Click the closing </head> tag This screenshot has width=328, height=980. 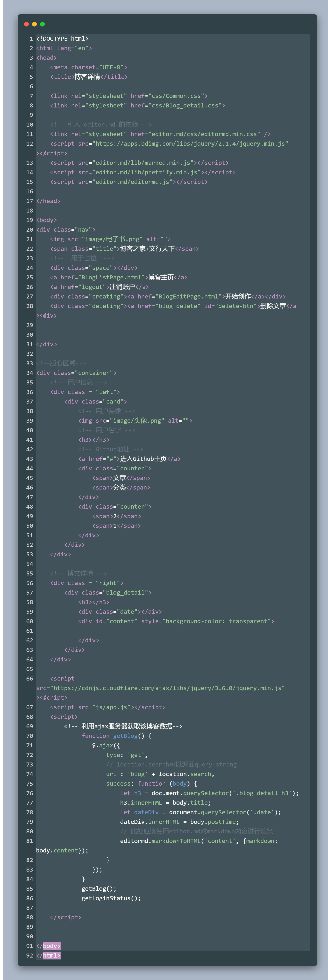[x=48, y=201]
